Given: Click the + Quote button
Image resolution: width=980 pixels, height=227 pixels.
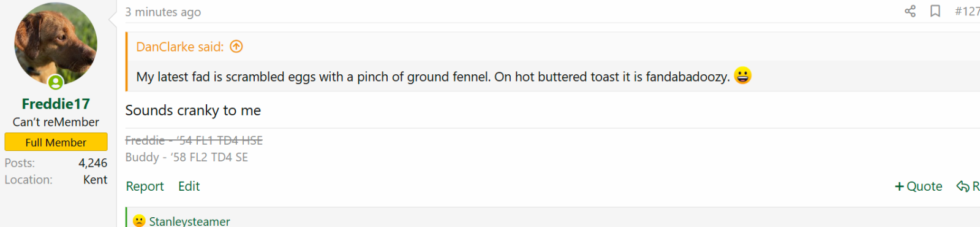Looking at the screenshot, I should tap(918, 187).
